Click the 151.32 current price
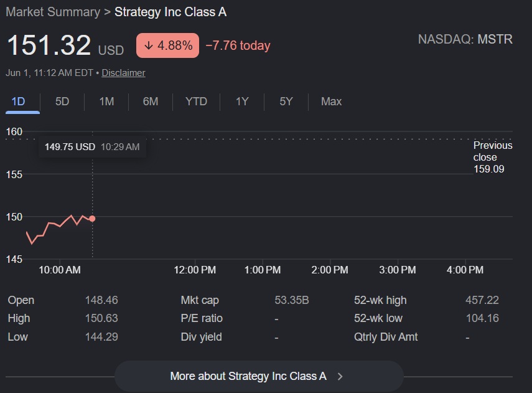The height and width of the screenshot is (393, 532). tap(49, 45)
